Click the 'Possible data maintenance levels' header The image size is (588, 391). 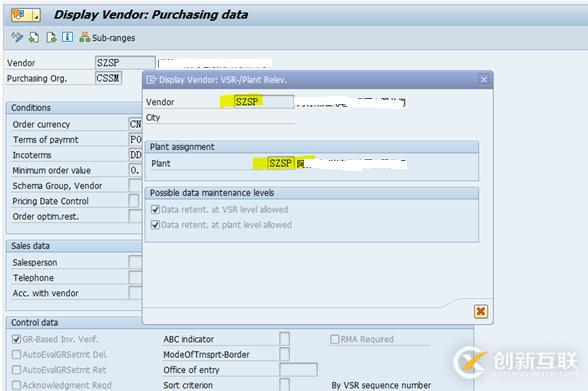(212, 193)
